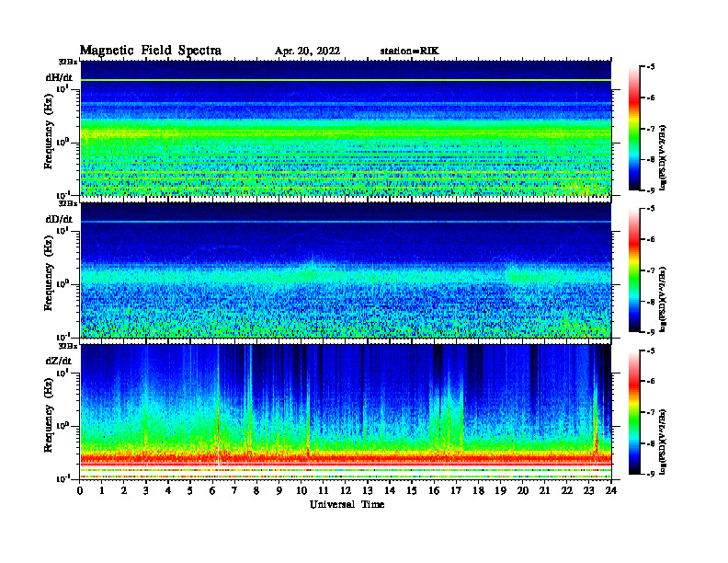Viewport: 728px width, 563px height.
Task: Click hour '13' tick on Universal Time axis
Action: coord(368,490)
